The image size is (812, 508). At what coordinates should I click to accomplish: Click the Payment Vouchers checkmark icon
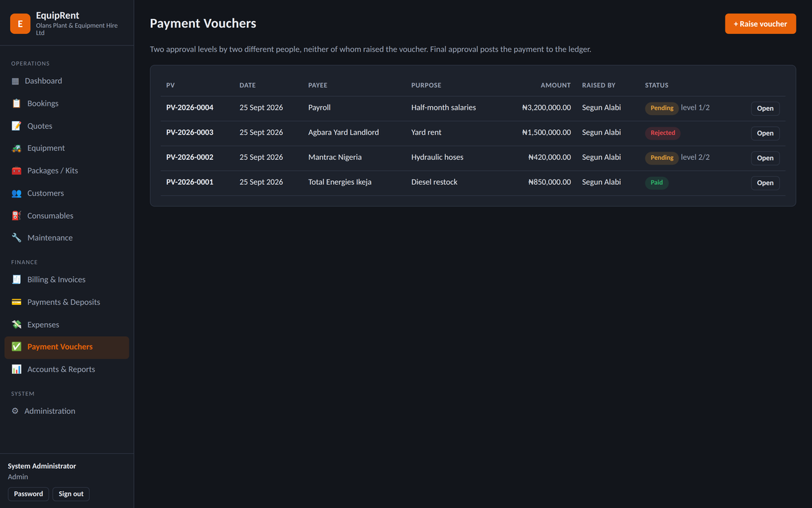[16, 347]
